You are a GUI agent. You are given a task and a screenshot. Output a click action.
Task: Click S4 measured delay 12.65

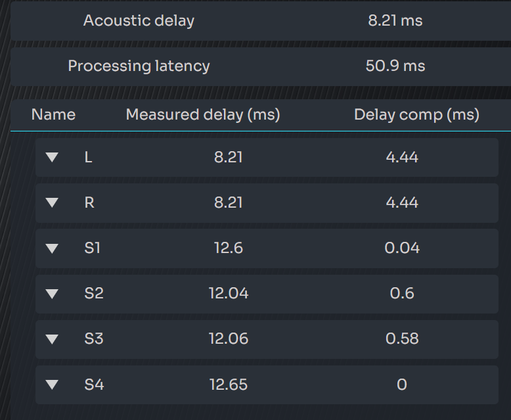pos(229,385)
